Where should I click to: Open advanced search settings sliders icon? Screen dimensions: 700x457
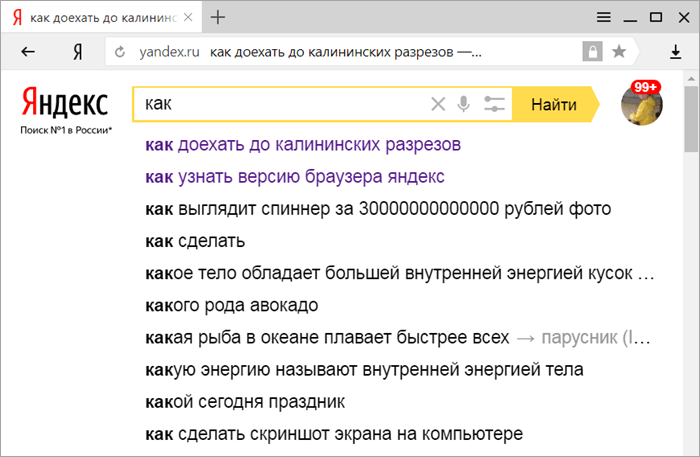[494, 104]
